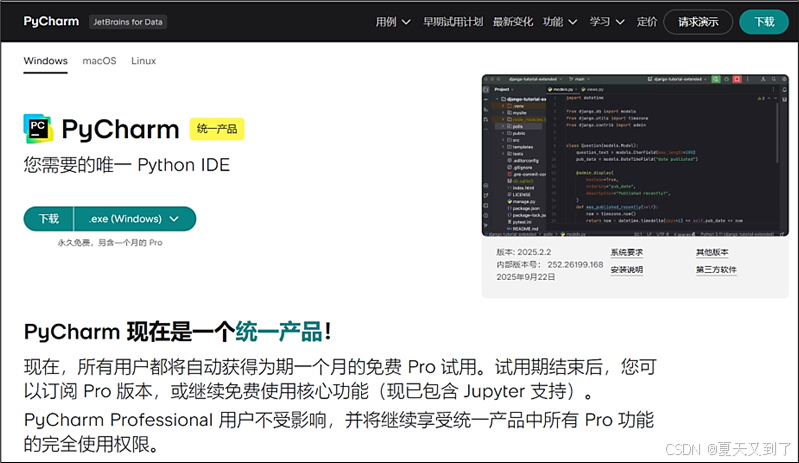Expand the 用例 navigation dropdown
This screenshot has height=463, width=799.
(393, 22)
